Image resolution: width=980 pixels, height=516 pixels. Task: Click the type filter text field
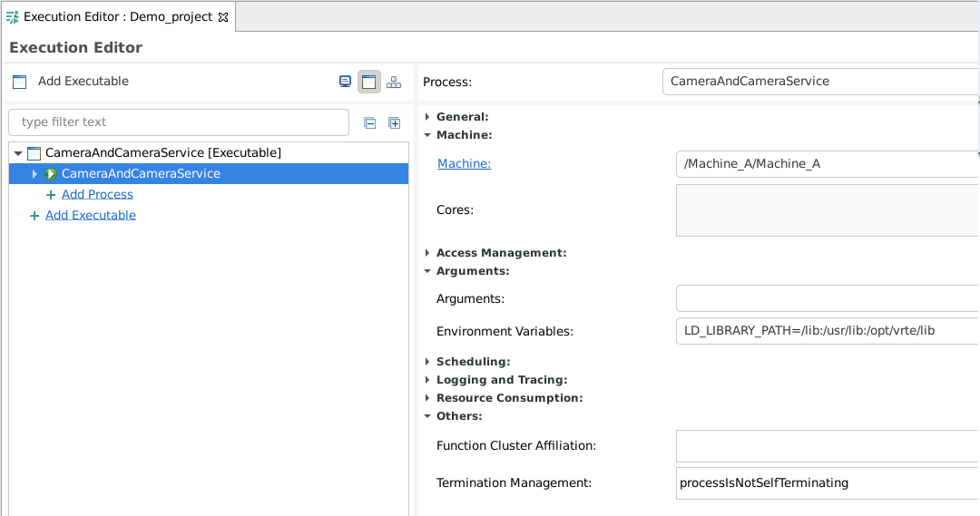[179, 122]
